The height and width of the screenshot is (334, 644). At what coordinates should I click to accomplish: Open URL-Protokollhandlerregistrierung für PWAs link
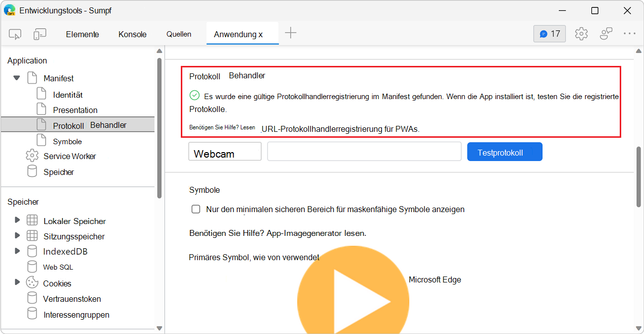pos(340,129)
